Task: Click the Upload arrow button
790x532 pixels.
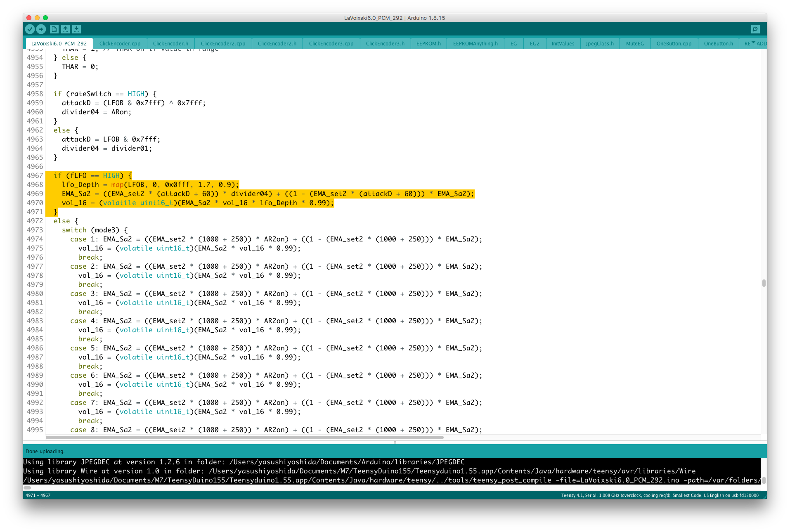Action: (41, 29)
